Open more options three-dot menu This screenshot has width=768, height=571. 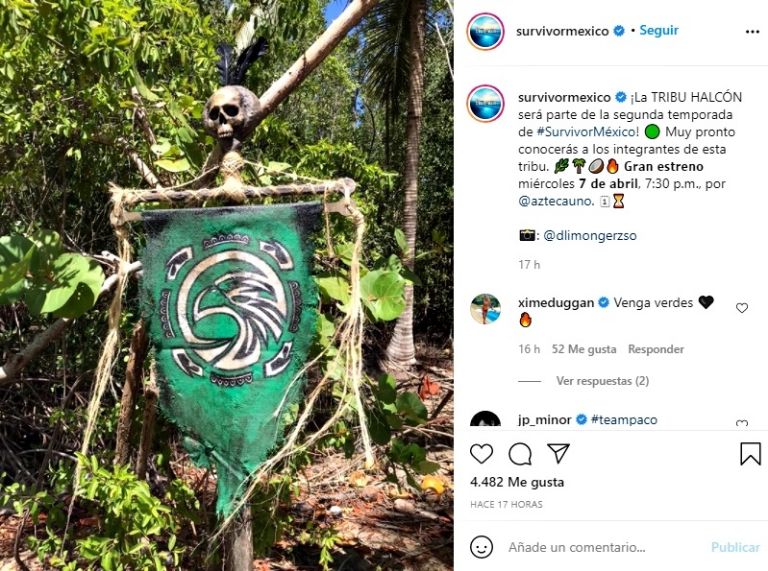pyautogui.click(x=752, y=31)
